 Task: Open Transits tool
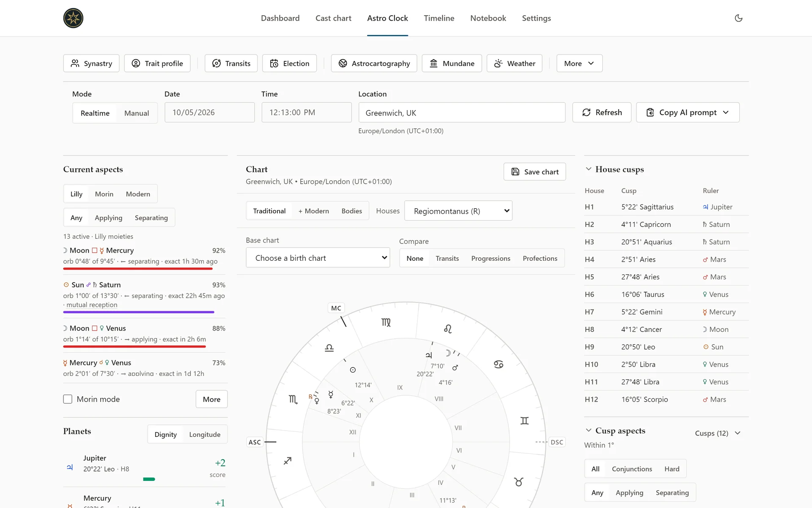[x=231, y=63]
